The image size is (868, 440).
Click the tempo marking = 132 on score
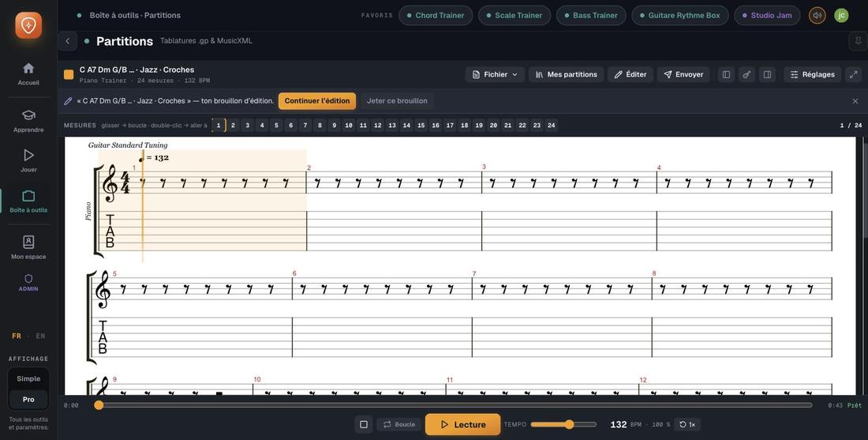coord(154,157)
